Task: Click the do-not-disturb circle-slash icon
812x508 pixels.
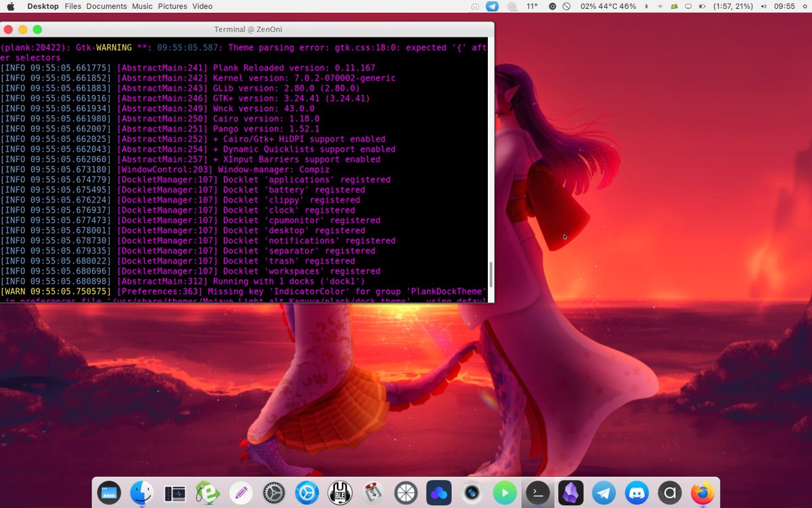Action: (x=566, y=6)
